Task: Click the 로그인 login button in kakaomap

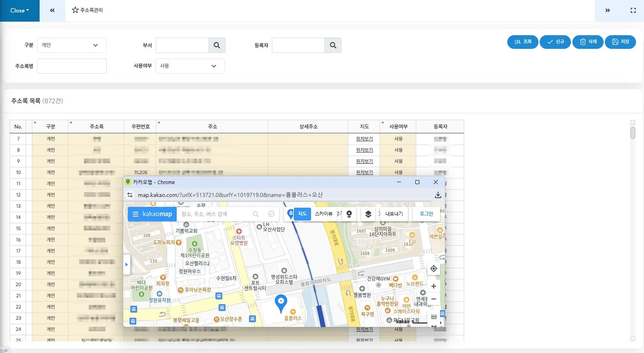Action: pyautogui.click(x=426, y=214)
